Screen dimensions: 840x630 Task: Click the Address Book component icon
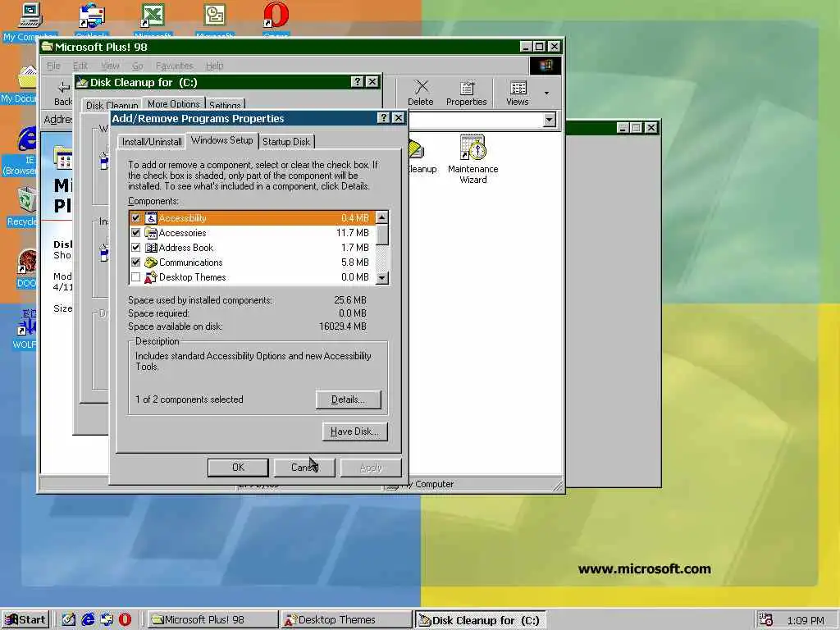tap(151, 248)
